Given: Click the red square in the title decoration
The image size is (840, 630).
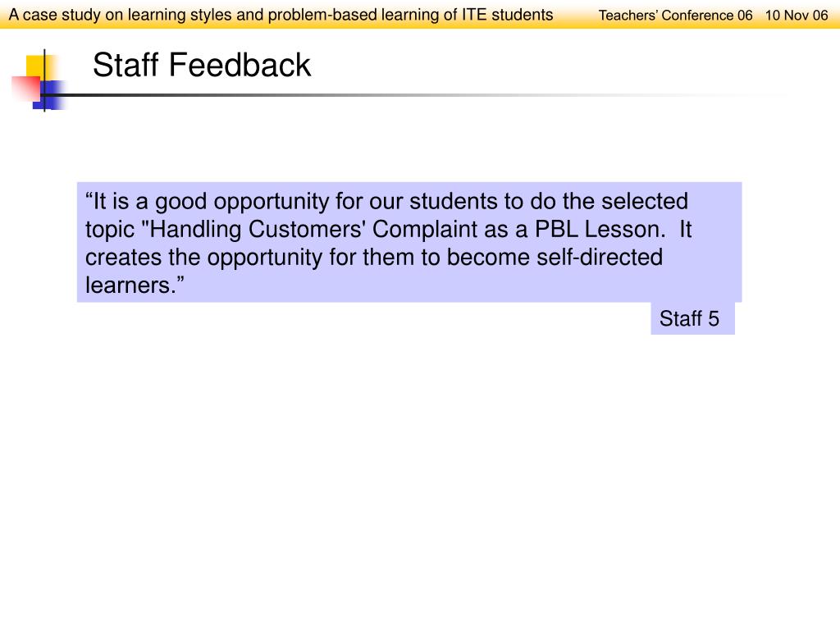Looking at the screenshot, I should pos(25,89).
